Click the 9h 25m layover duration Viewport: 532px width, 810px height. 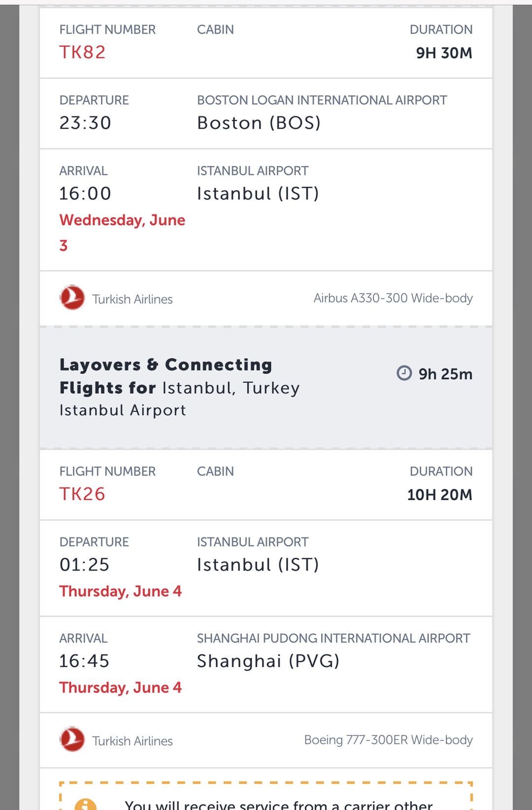[x=445, y=374]
